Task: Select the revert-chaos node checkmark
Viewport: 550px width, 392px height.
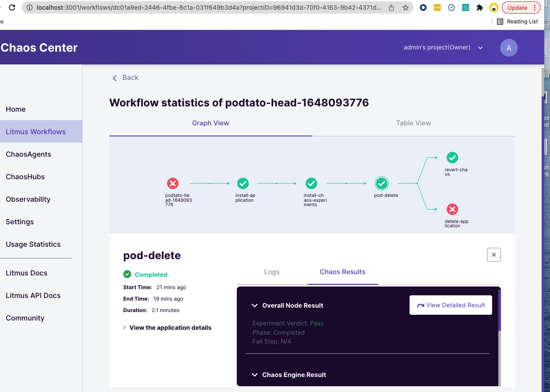Action: point(452,158)
